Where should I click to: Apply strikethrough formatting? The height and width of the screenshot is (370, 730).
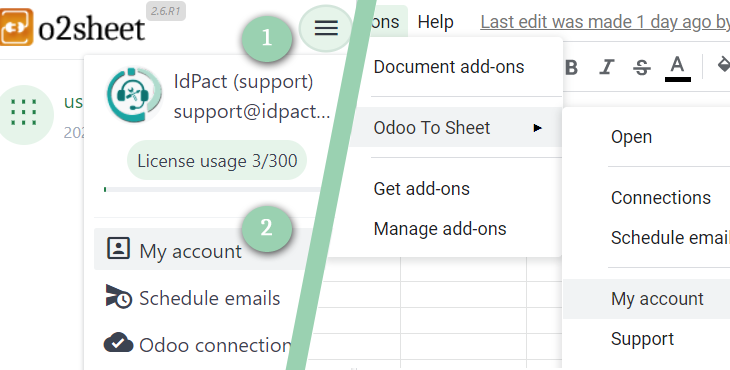click(x=642, y=68)
